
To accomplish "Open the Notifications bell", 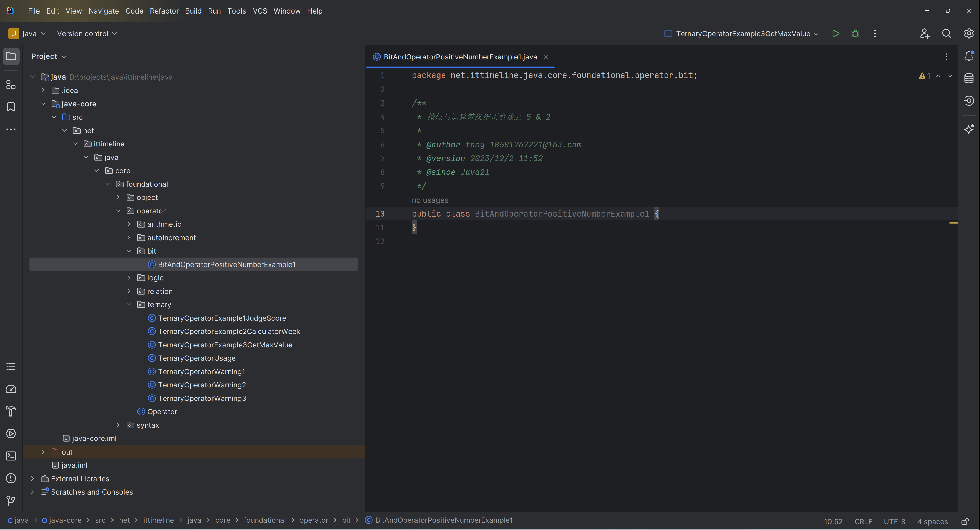I will click(969, 56).
